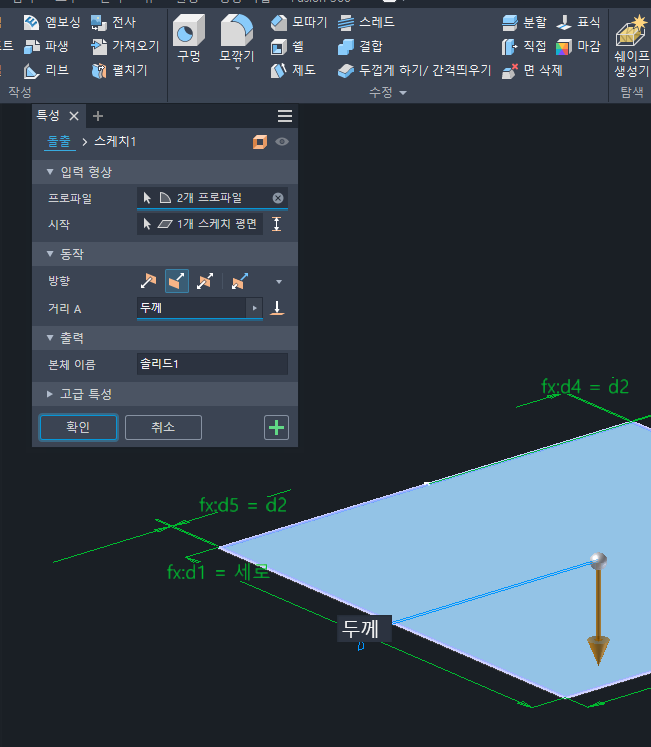Open the 거리 A parameter flyout arrow

coord(254,308)
